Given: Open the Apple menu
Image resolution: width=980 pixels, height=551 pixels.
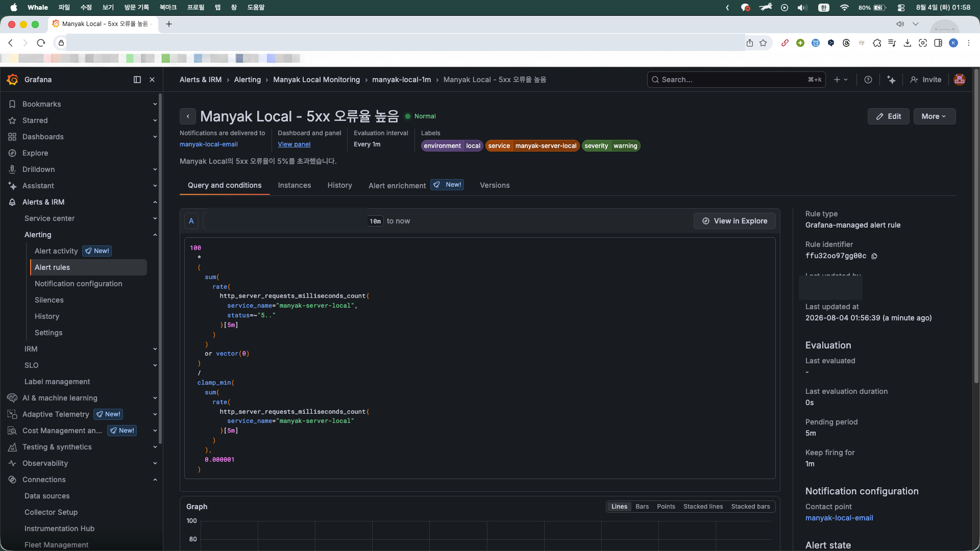Looking at the screenshot, I should pos(14,8).
